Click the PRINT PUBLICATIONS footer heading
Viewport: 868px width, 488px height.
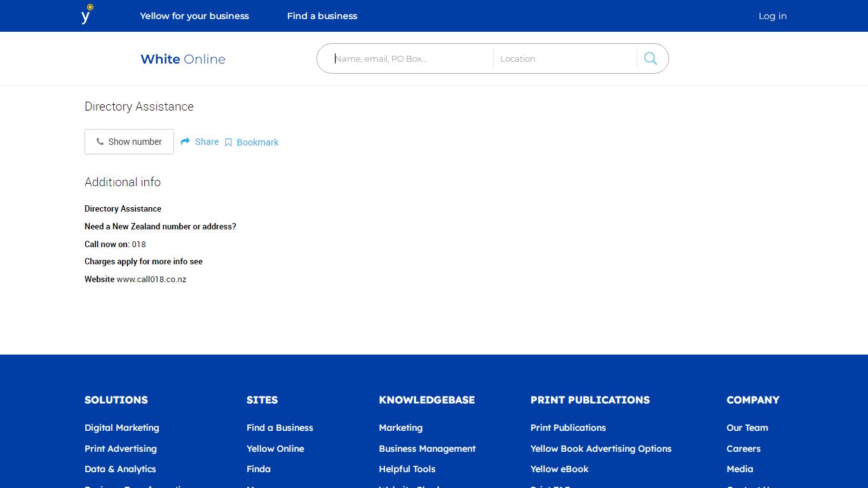click(590, 400)
